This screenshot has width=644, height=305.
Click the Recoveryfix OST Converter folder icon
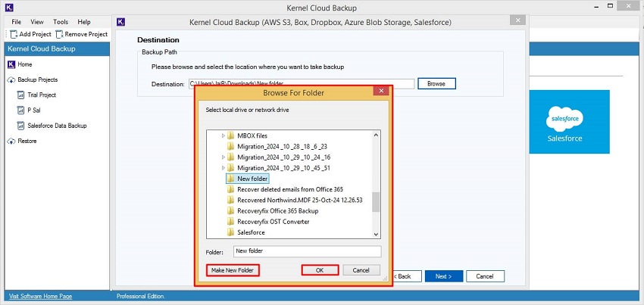(230, 221)
